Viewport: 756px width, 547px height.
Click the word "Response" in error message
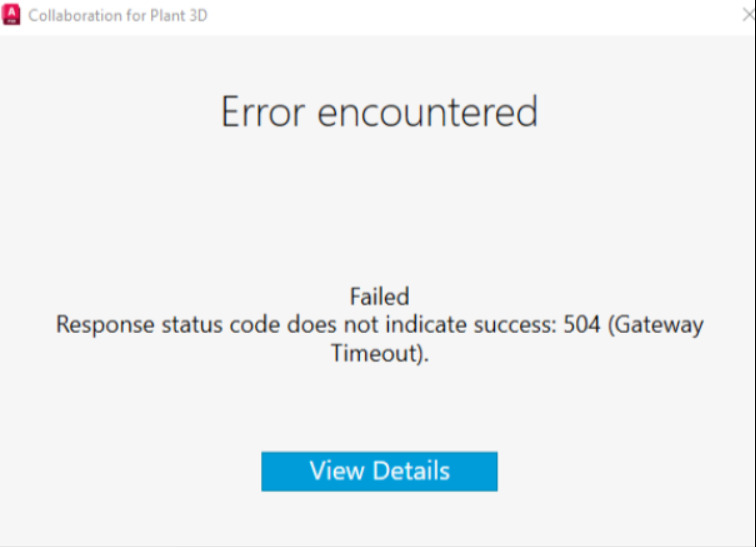(101, 325)
